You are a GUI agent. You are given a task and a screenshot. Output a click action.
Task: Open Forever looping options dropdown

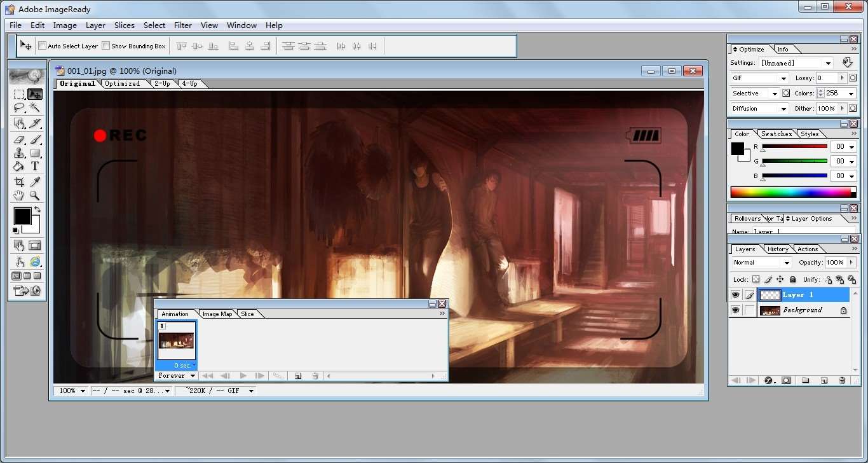coord(177,376)
